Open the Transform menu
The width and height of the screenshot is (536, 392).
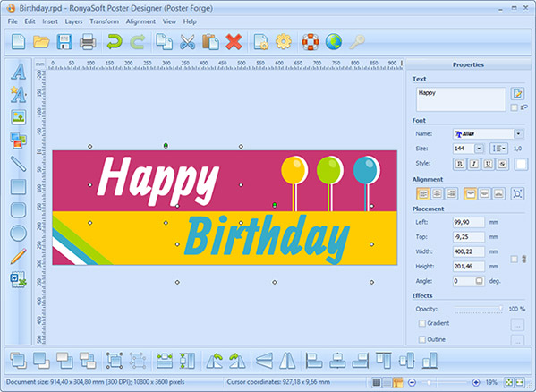105,21
